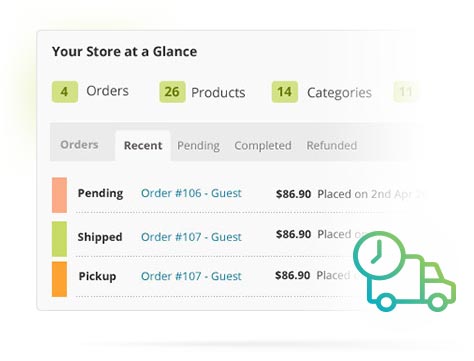
Task: Click the 26 products count badge
Action: pos(172,92)
